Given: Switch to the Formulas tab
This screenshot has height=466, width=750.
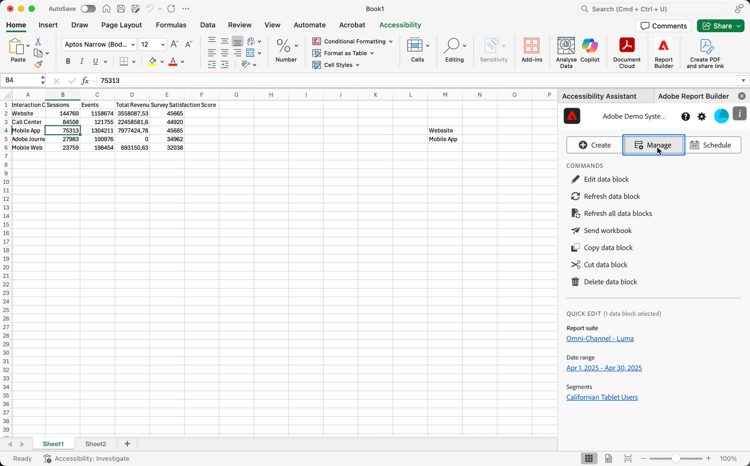Looking at the screenshot, I should (171, 25).
